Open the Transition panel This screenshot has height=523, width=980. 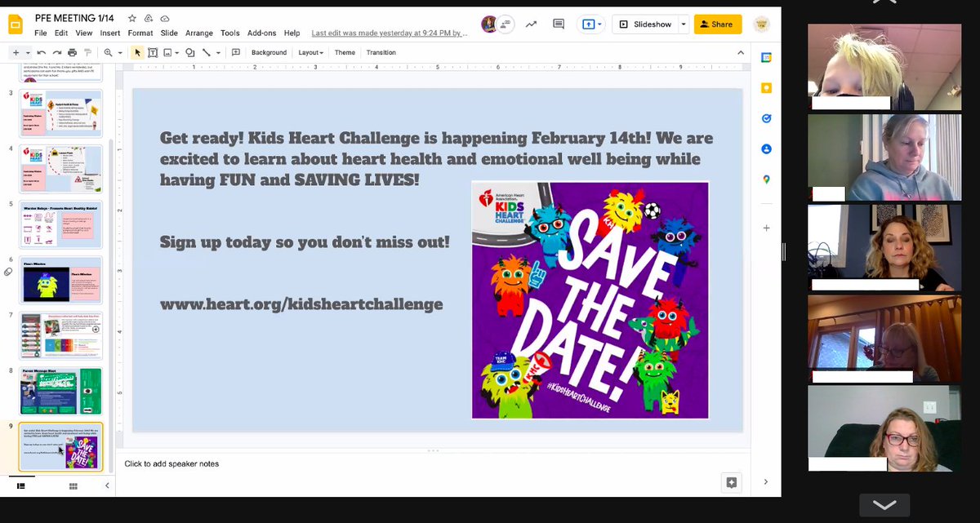(x=381, y=52)
